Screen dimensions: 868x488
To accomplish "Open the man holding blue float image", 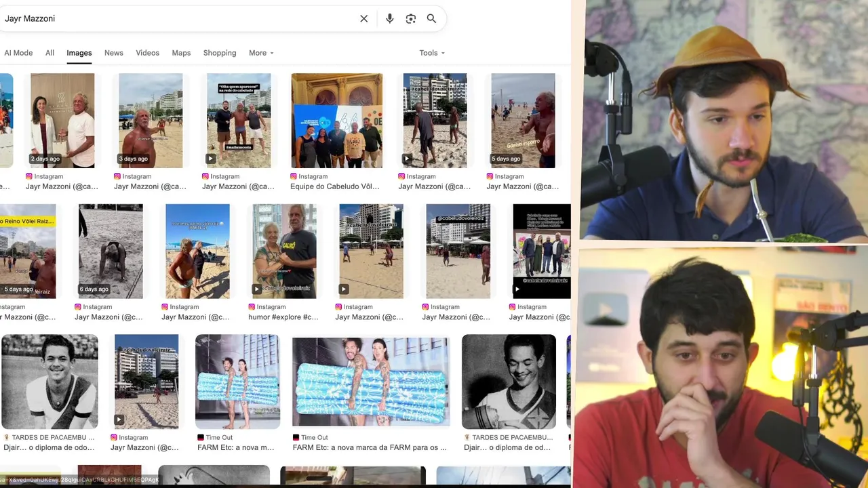I will 238,382.
